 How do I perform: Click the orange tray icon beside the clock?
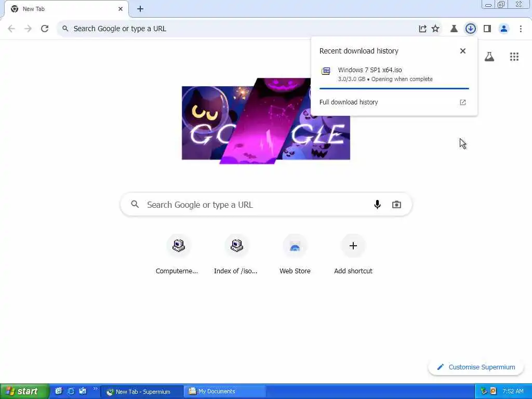click(x=493, y=392)
